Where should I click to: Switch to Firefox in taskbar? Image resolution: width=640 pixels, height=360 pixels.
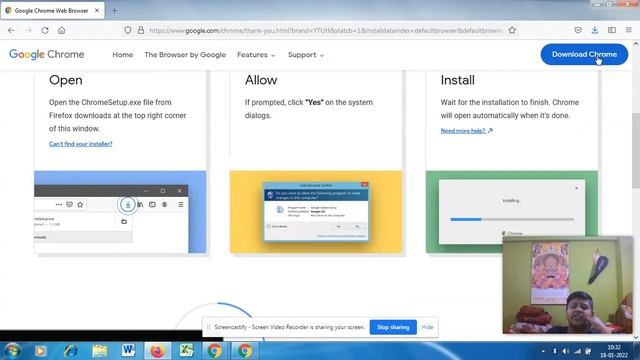(x=157, y=351)
